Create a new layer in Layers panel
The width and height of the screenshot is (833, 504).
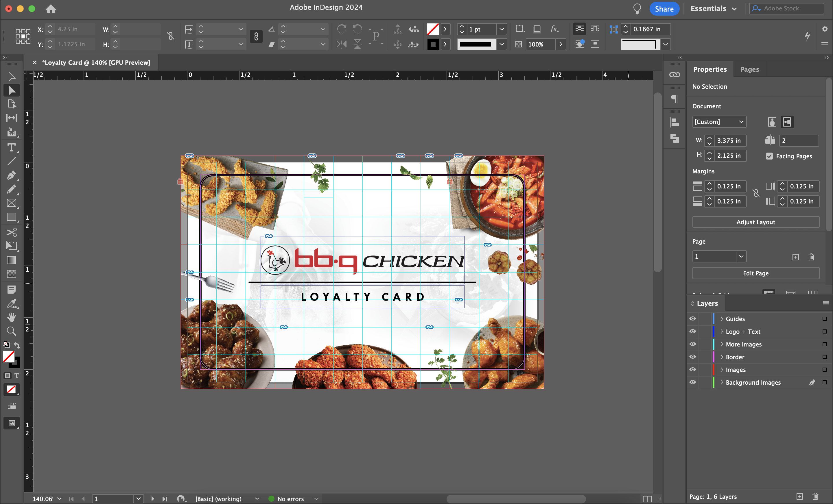tap(799, 496)
